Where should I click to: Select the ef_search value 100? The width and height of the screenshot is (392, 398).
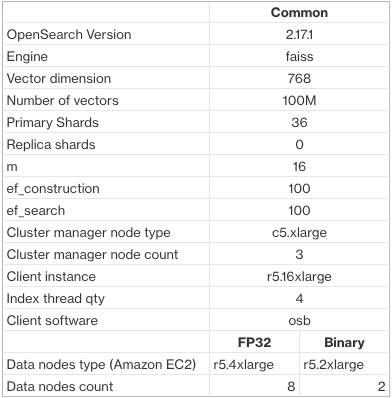(x=299, y=210)
